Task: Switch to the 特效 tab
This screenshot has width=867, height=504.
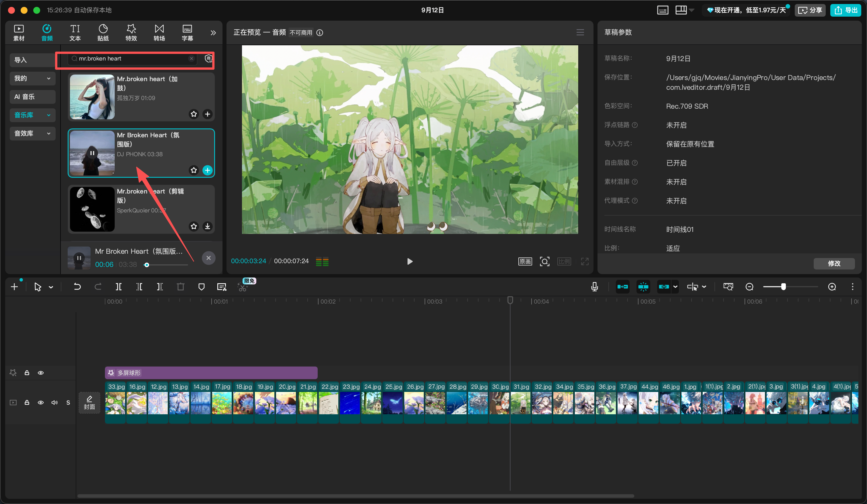Action: point(131,33)
